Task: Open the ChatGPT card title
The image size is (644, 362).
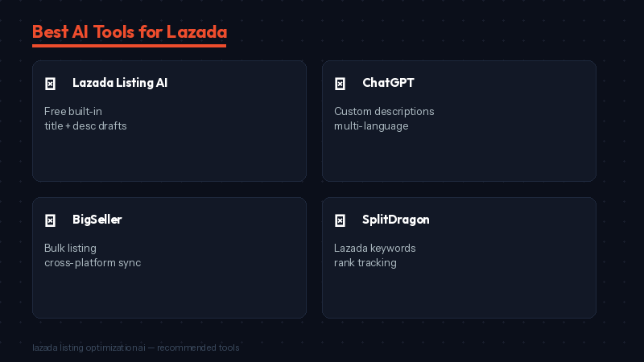Action: (x=388, y=83)
